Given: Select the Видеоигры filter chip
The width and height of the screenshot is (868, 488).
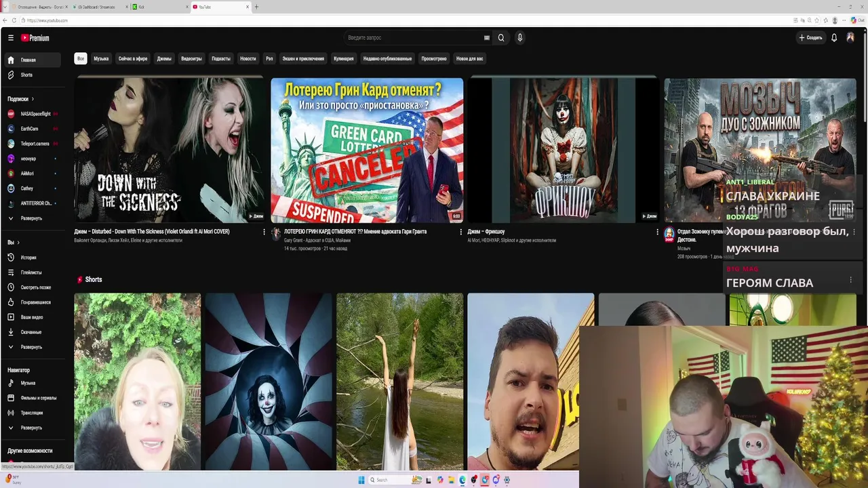Looking at the screenshot, I should point(191,58).
